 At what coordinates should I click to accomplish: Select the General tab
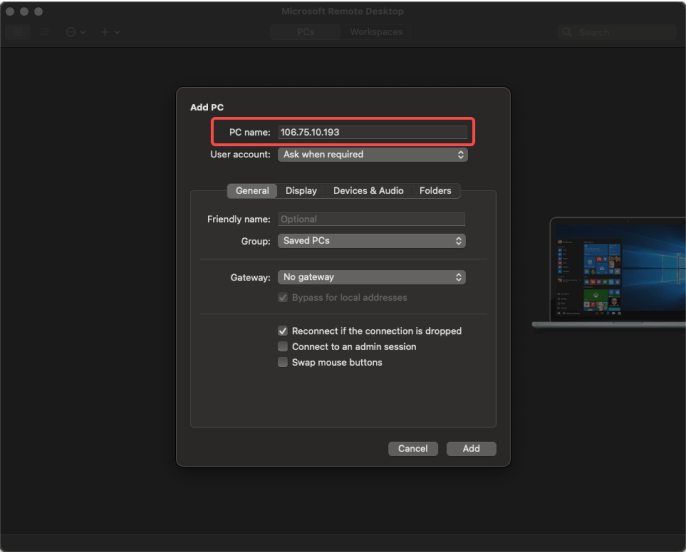tap(252, 191)
